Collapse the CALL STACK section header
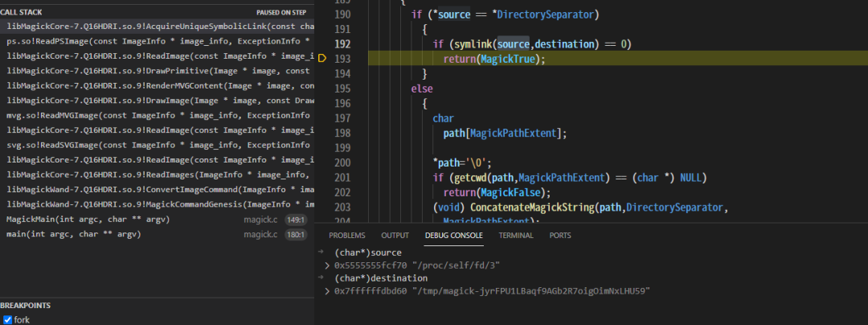This screenshot has width=868, height=325. point(21,12)
